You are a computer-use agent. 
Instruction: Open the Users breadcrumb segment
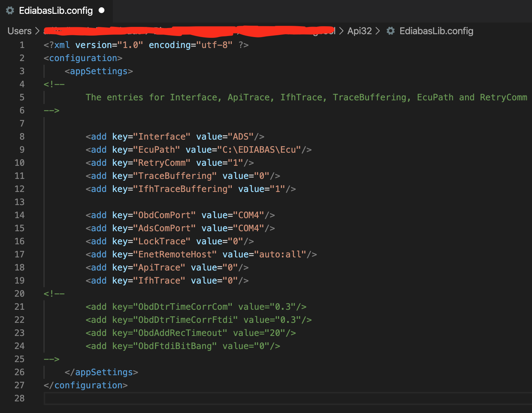tap(19, 31)
